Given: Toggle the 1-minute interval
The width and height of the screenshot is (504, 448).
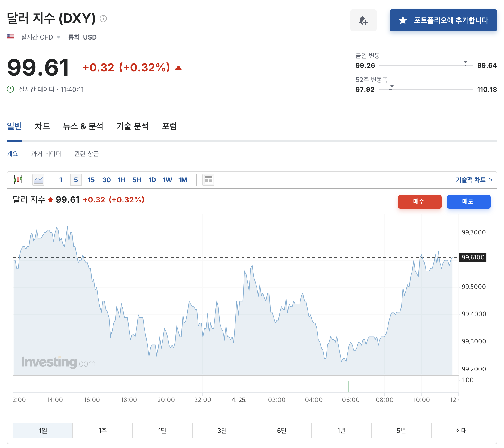Looking at the screenshot, I should (61, 180).
